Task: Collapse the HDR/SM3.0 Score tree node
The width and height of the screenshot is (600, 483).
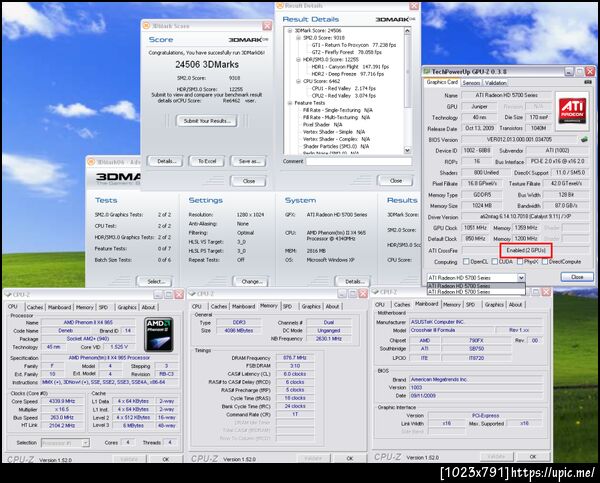Action: (x=298, y=59)
